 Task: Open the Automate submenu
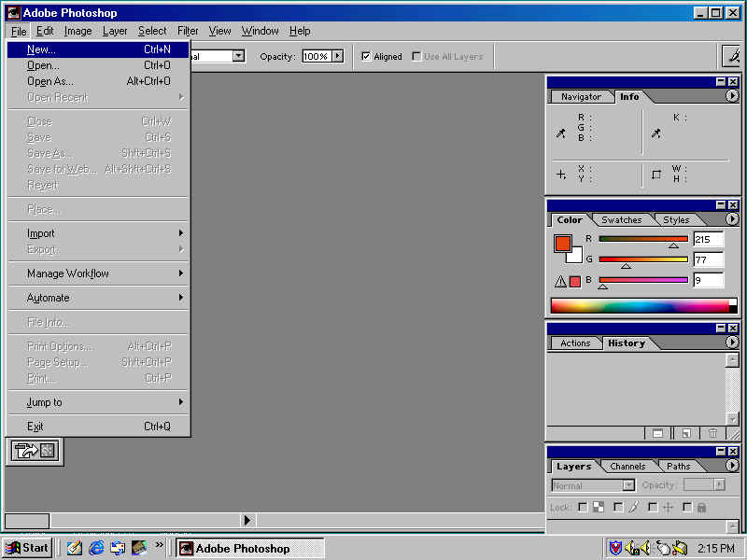coord(98,298)
